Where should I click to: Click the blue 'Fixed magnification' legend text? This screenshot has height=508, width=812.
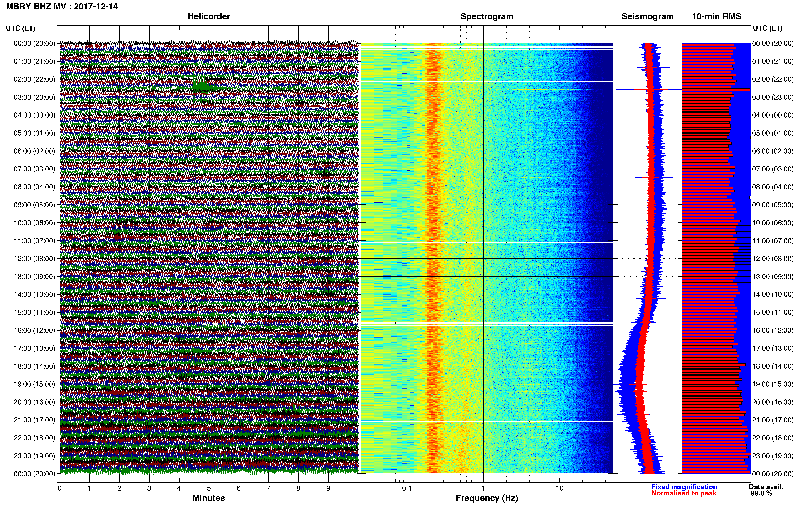point(684,487)
